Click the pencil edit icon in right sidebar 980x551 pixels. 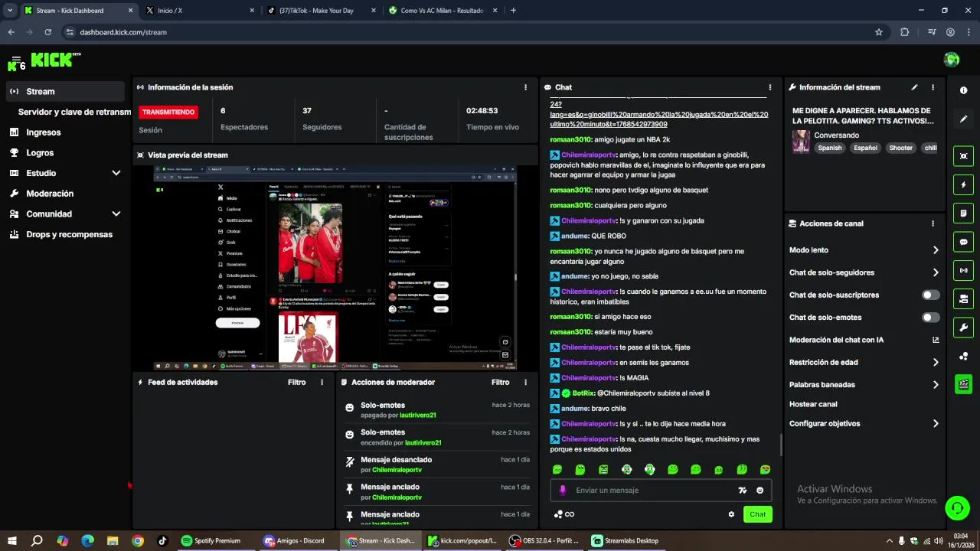(x=963, y=119)
